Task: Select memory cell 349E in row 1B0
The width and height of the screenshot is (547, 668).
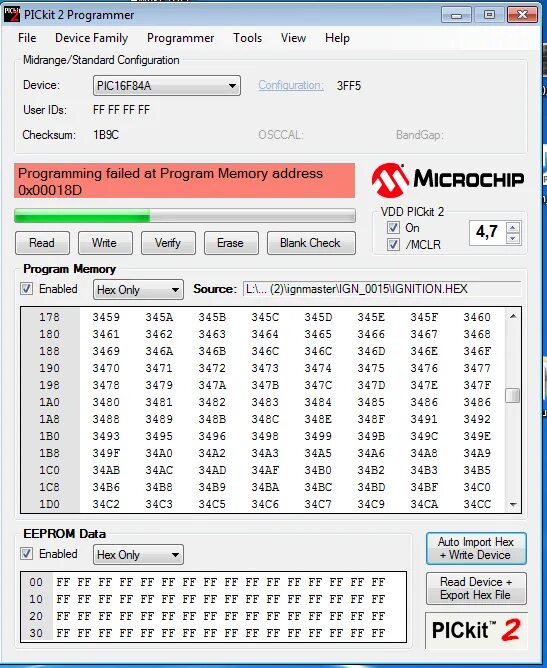Action: tap(477, 437)
